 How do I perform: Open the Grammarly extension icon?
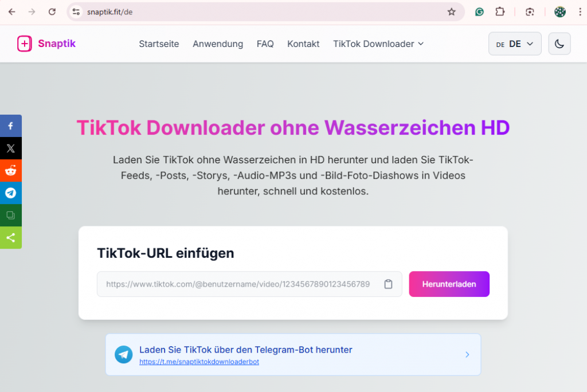tap(479, 12)
